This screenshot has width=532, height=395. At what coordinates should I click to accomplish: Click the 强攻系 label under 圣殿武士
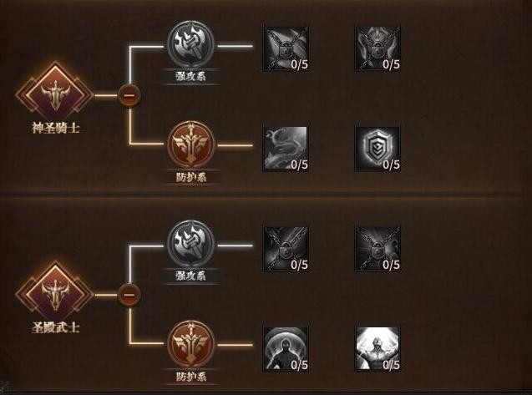coord(190,276)
